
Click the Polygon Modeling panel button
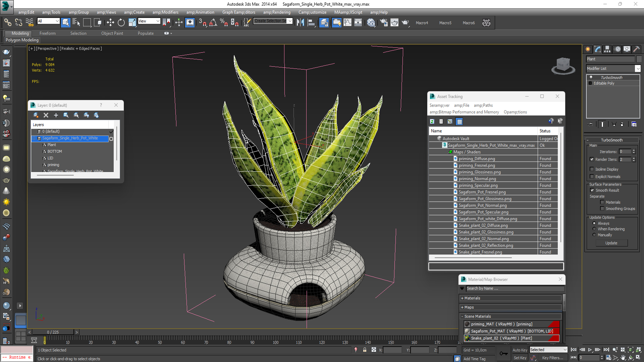[x=22, y=40]
